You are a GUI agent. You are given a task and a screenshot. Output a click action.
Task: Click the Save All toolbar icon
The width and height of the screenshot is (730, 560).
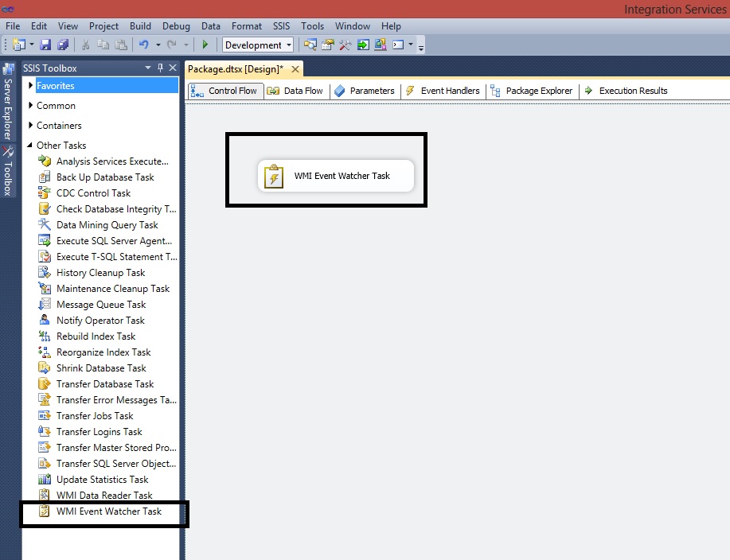(x=63, y=45)
